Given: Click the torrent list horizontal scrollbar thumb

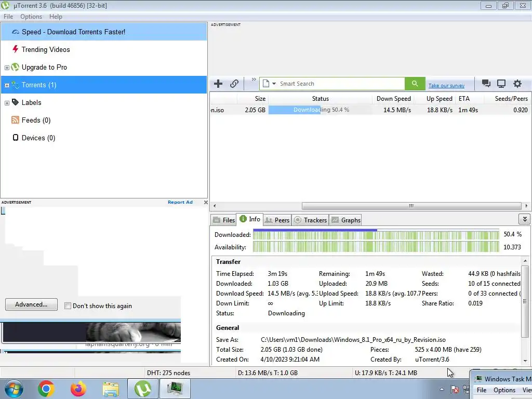Looking at the screenshot, I should 411,206.
